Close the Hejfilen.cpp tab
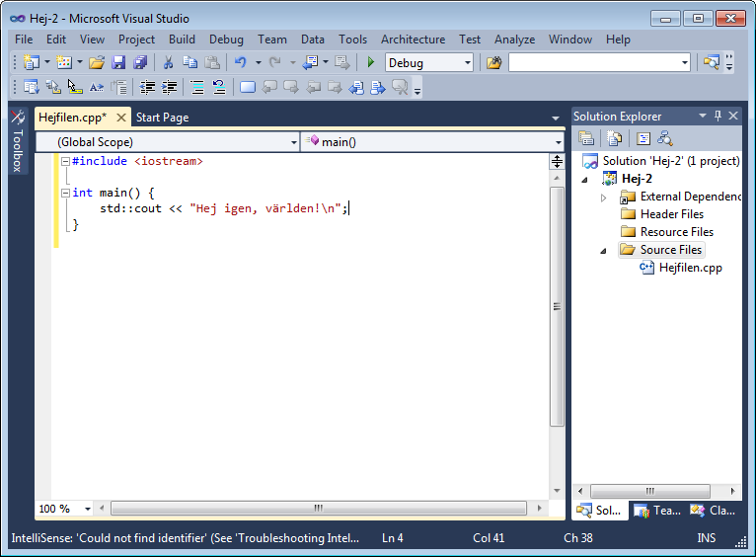756x557 pixels. click(121, 118)
